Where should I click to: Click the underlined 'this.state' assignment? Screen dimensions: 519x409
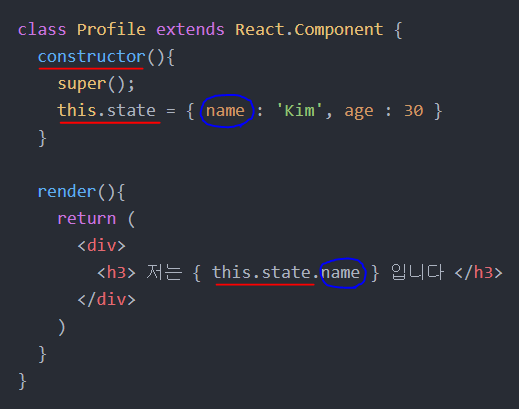tap(107, 110)
